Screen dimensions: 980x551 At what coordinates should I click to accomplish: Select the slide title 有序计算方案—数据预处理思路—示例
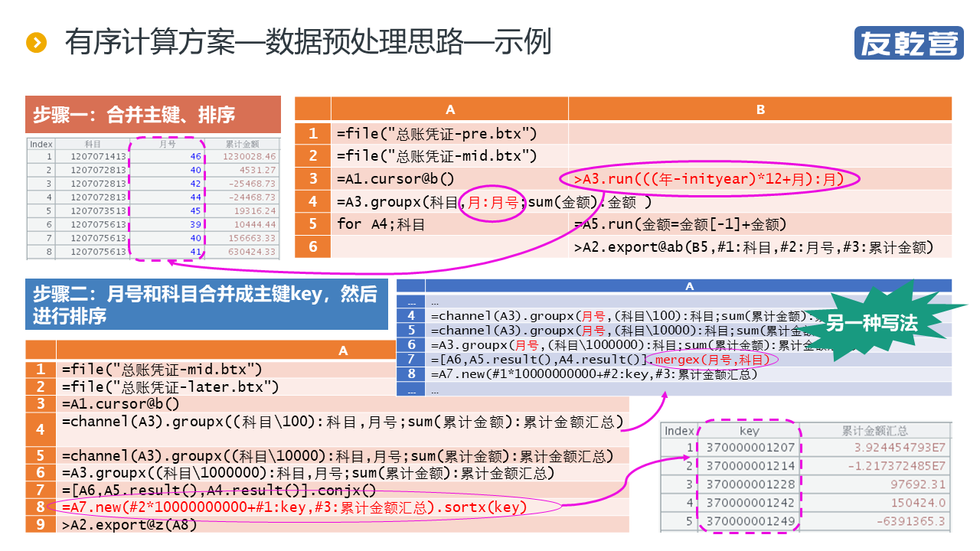pyautogui.click(x=308, y=42)
